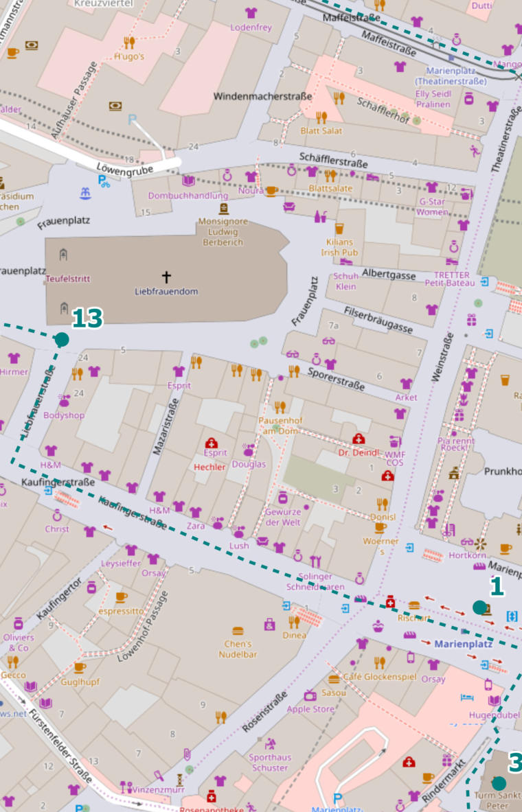Click the espressitto coffee cup icon
This screenshot has width=522, height=812.
(121, 596)
